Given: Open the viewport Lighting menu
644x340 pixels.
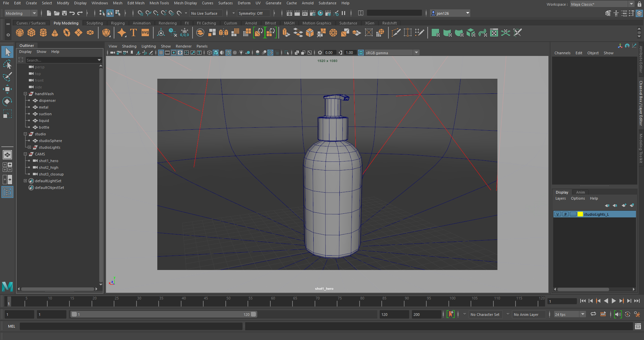Looking at the screenshot, I should (x=149, y=46).
